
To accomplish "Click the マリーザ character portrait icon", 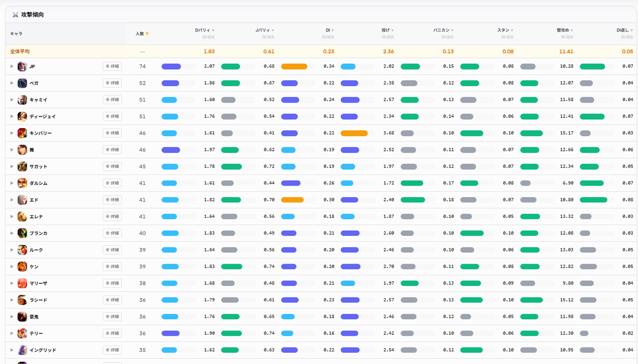I will point(22,283).
